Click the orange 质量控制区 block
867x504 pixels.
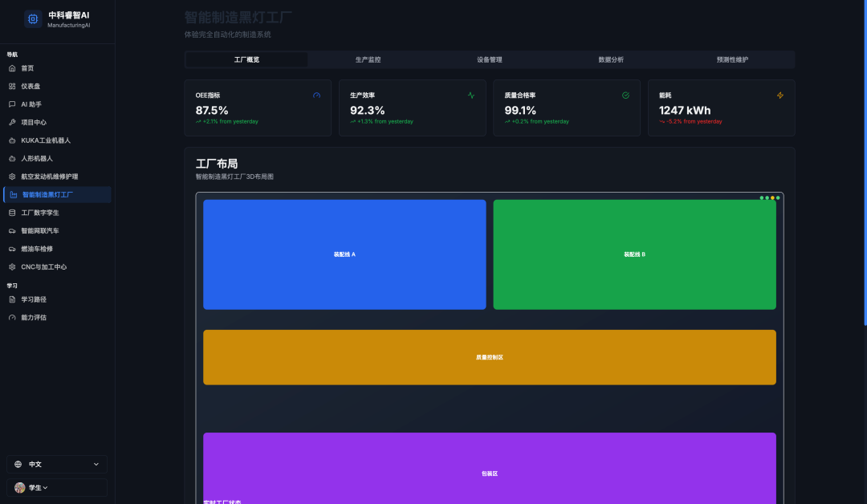(x=489, y=357)
